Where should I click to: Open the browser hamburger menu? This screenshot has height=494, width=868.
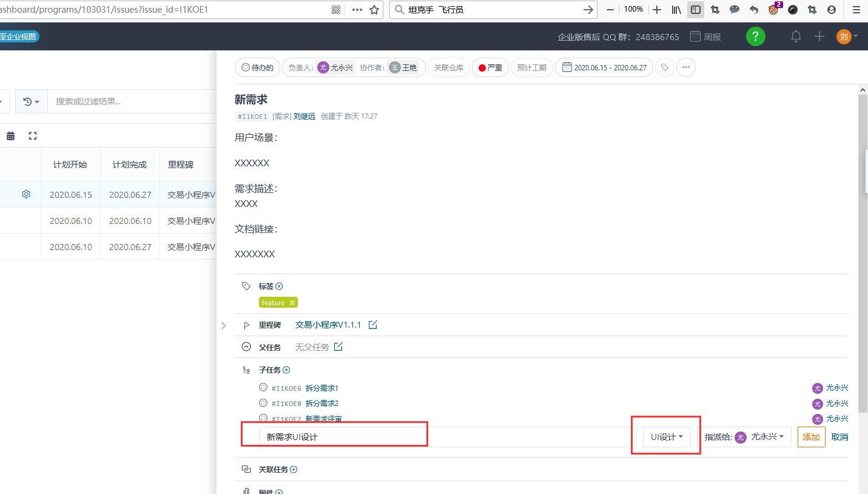pyautogui.click(x=856, y=10)
